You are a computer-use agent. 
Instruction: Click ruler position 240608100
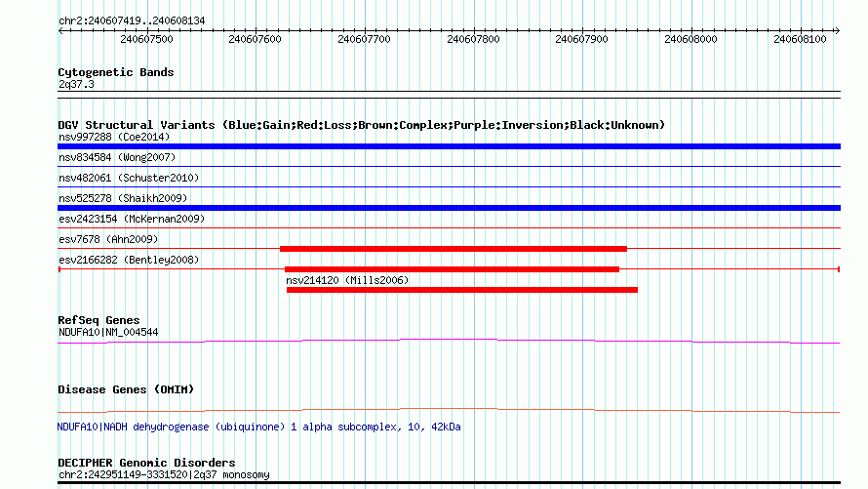click(x=800, y=39)
